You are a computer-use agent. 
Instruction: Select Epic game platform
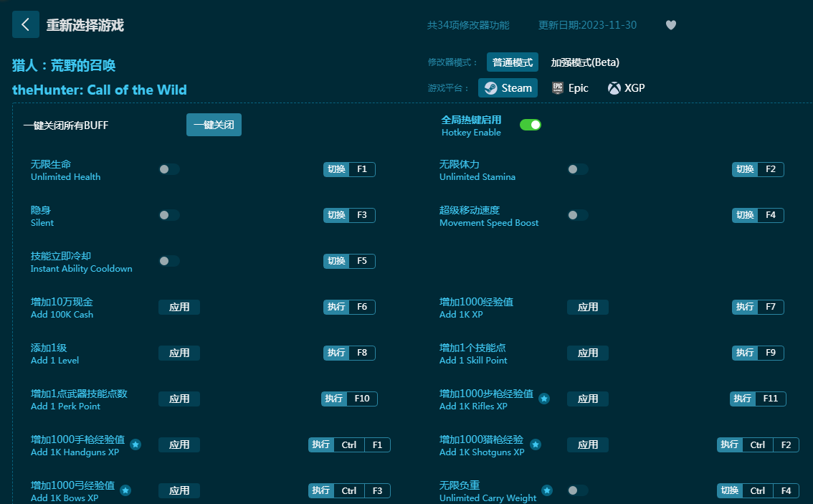point(571,88)
